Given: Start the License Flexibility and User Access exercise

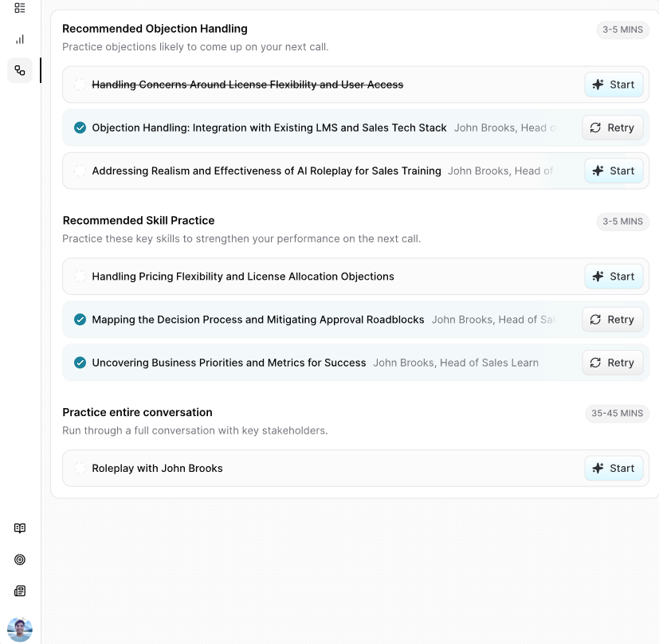Looking at the screenshot, I should pyautogui.click(x=614, y=84).
